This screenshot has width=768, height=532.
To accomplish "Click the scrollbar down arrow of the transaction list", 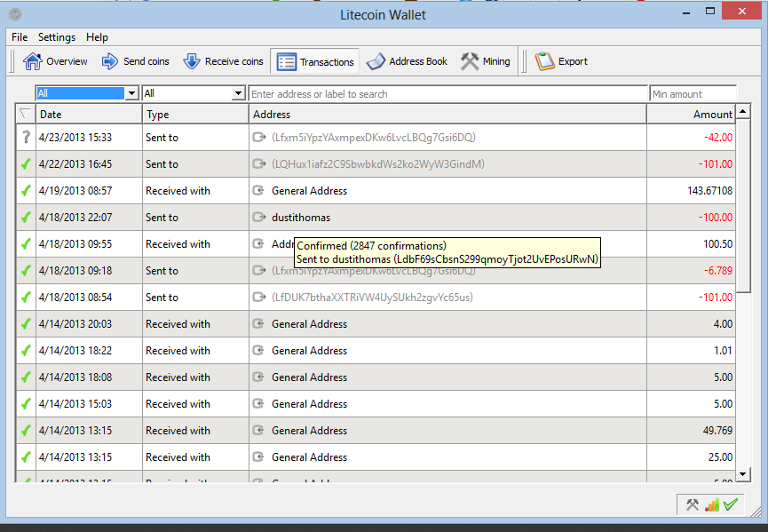I will (743, 473).
